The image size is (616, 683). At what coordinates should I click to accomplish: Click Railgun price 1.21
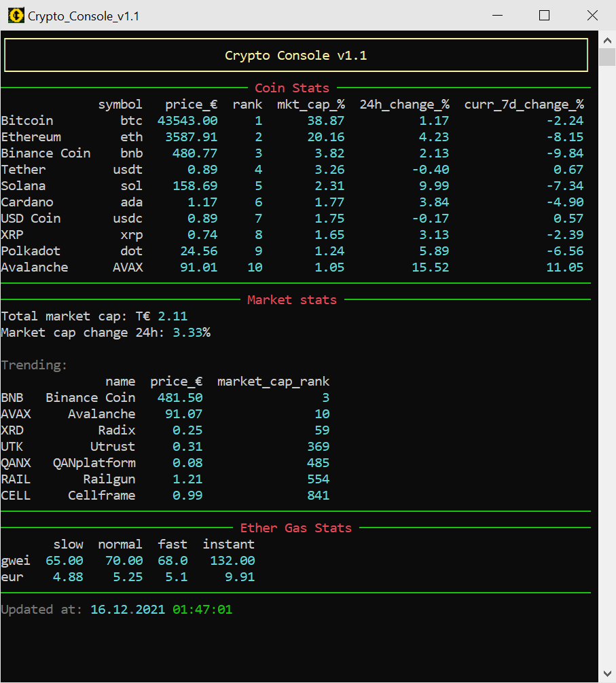pos(187,479)
